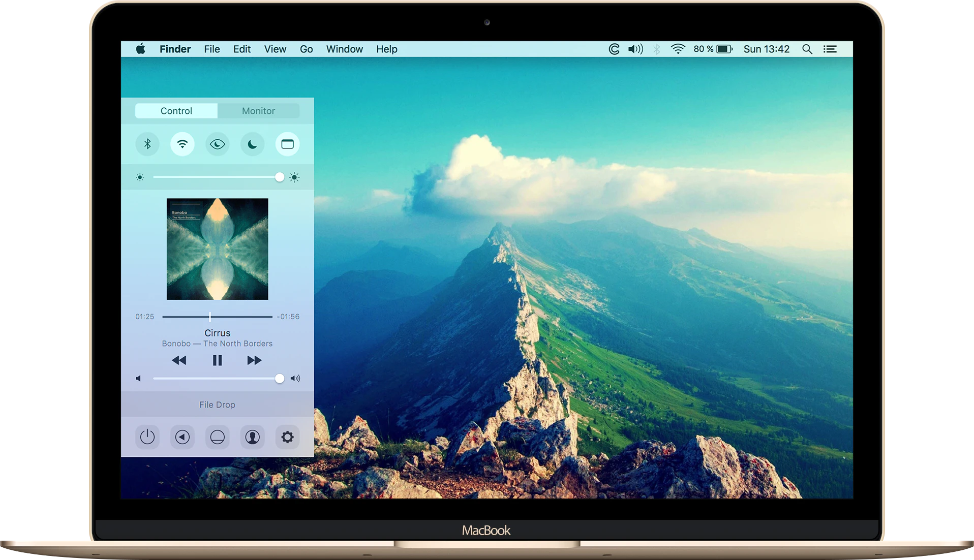
Task: Toggle the crescent moon Do Not Disturb
Action: coord(253,144)
